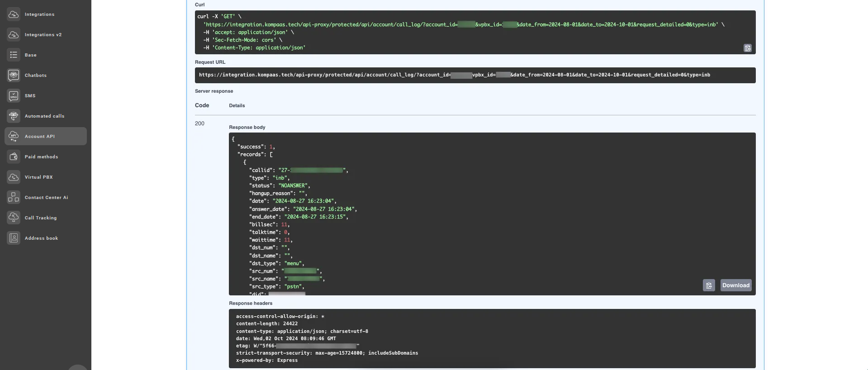
Task: Click the Call Tracking icon
Action: [14, 218]
